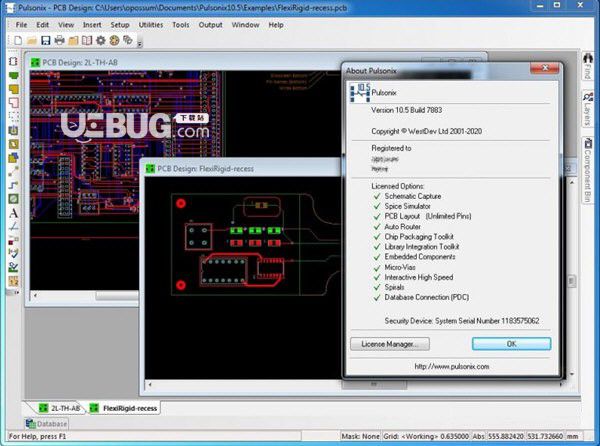
Task: Click left scroll arrow of FlexiRigid-recess window
Action: point(150,384)
